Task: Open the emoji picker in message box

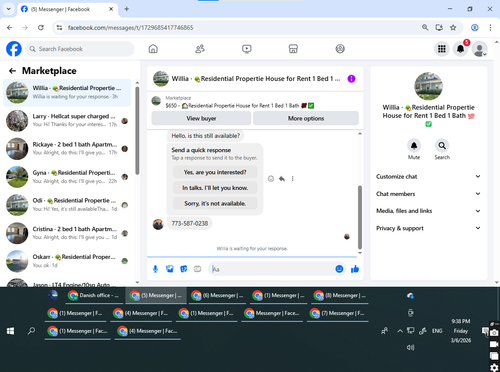Action: pos(339,269)
